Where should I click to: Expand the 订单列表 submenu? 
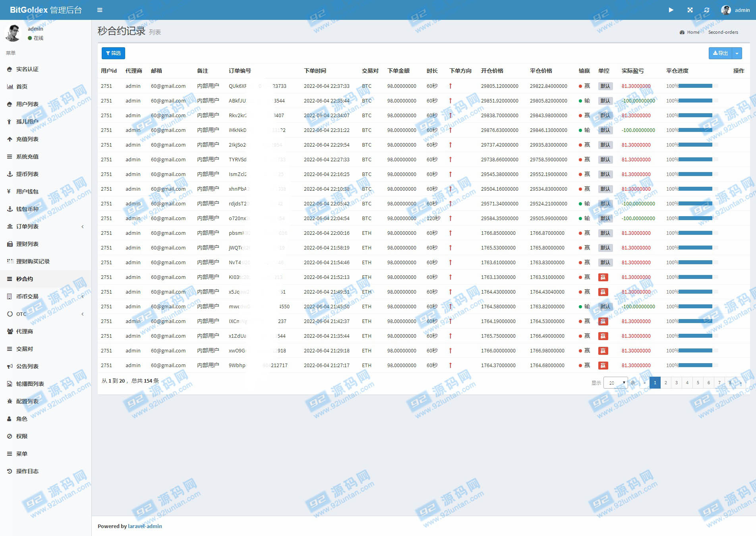[46, 226]
